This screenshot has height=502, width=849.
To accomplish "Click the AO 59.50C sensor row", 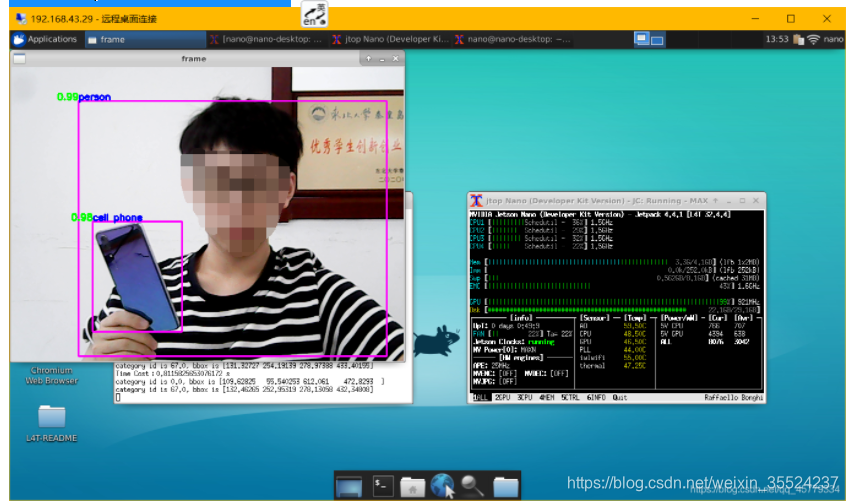I will tap(613, 326).
